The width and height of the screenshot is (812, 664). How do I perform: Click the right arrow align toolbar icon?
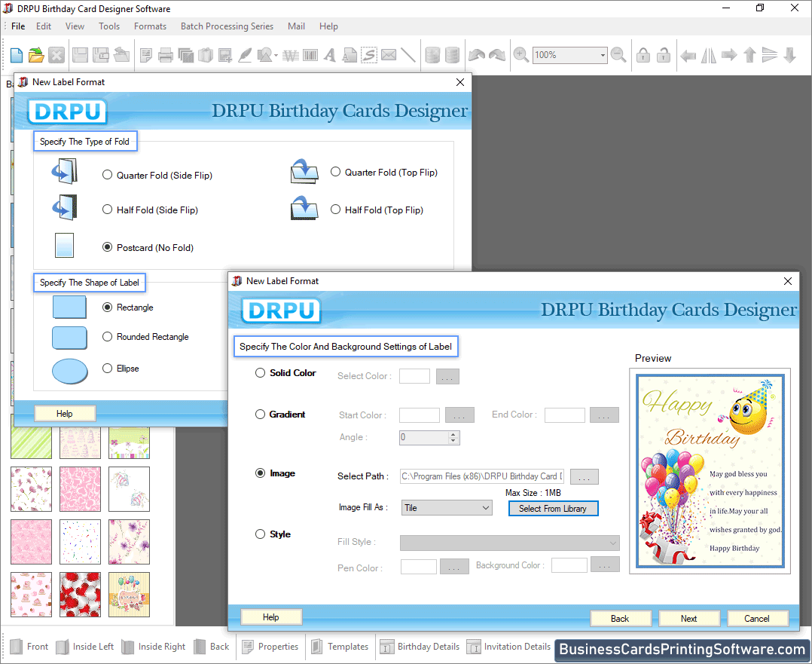tap(729, 55)
